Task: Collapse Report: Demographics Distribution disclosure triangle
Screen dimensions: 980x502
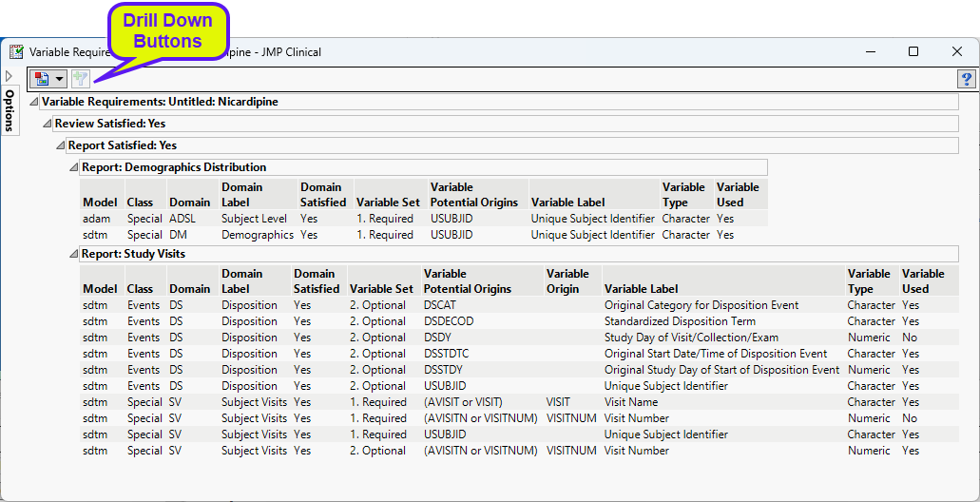Action: [73, 167]
